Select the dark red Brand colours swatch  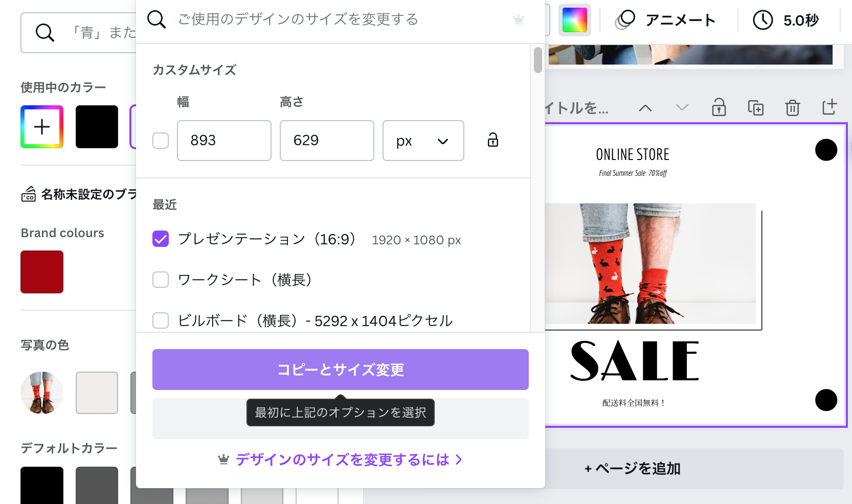click(x=42, y=272)
